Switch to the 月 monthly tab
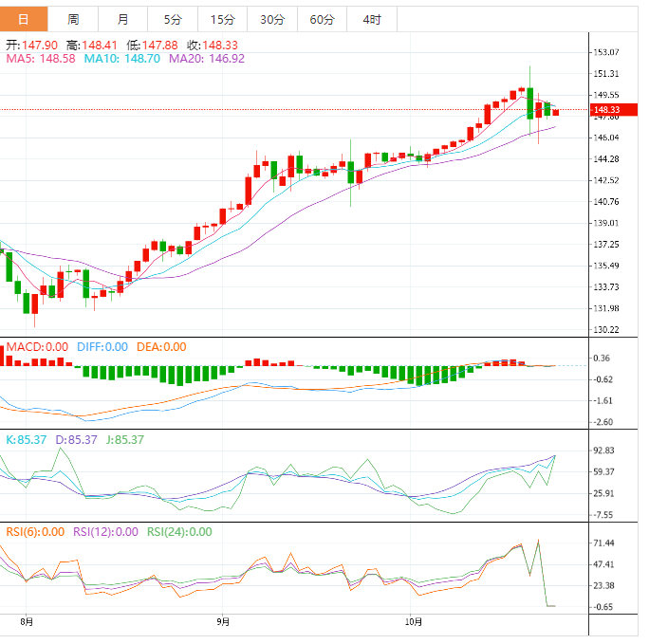Viewport: 649px width, 644px height. (123, 19)
